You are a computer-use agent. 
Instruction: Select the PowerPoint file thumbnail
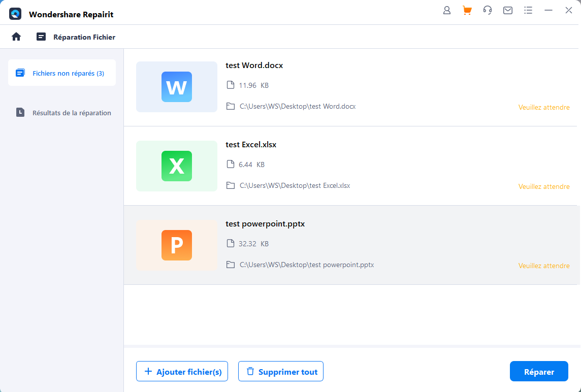click(x=177, y=245)
